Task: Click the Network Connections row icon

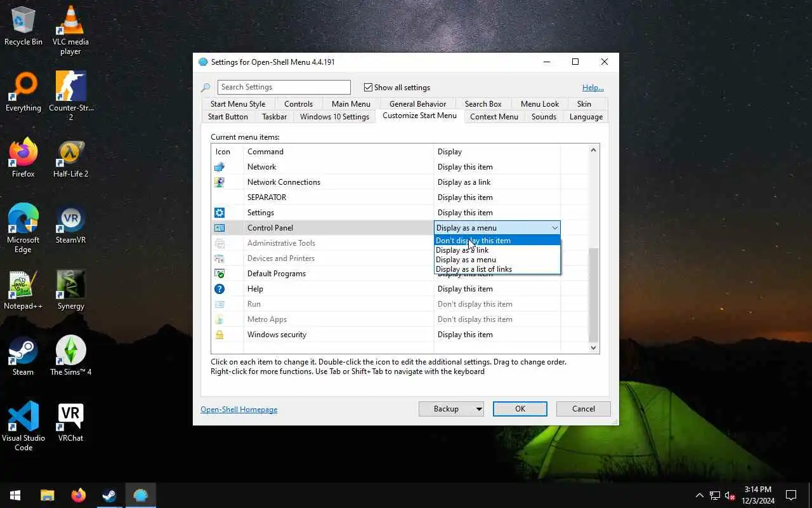Action: pyautogui.click(x=219, y=182)
